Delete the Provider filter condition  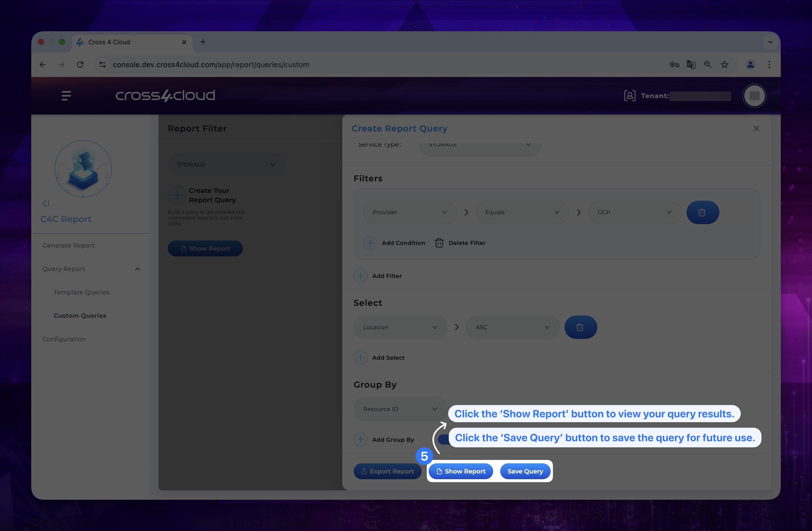pyautogui.click(x=702, y=212)
